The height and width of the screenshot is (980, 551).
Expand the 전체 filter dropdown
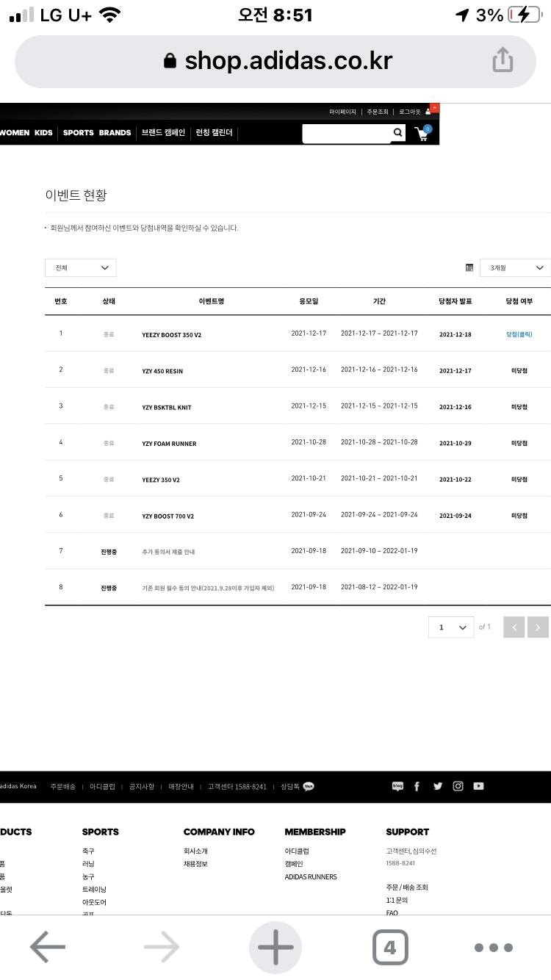click(81, 268)
